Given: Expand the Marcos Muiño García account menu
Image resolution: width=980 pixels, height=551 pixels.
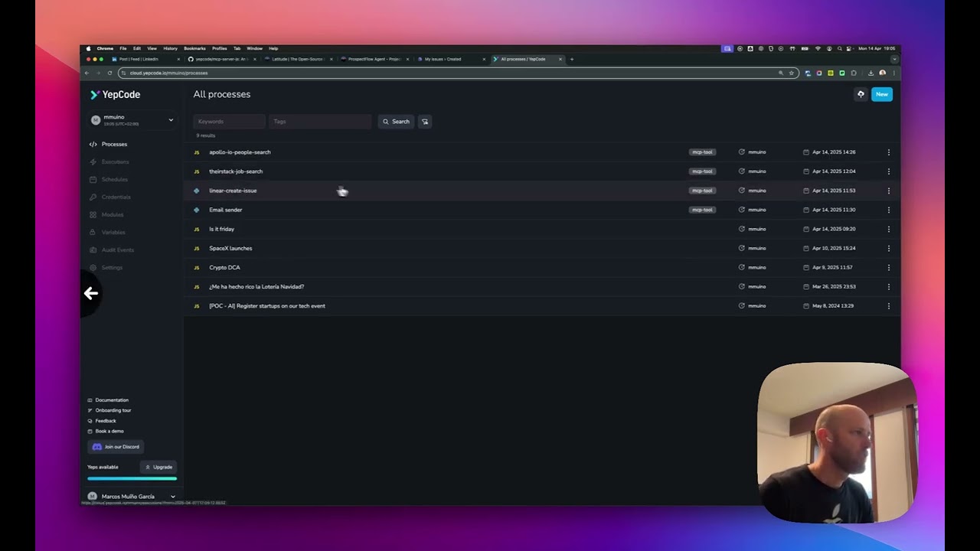Looking at the screenshot, I should [172, 497].
